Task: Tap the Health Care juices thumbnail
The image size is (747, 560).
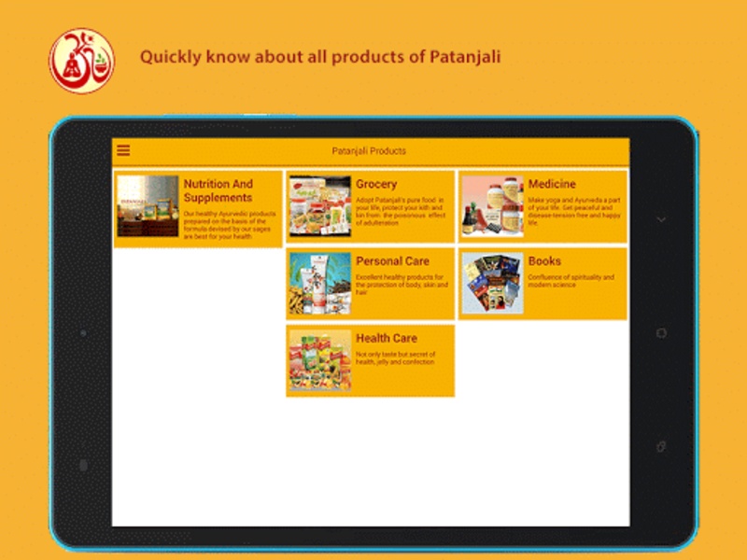Action: point(320,360)
